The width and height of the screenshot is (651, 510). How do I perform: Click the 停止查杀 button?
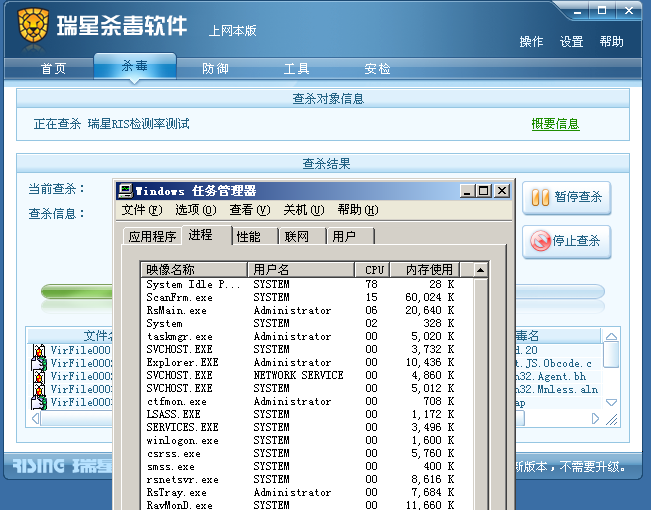(567, 242)
